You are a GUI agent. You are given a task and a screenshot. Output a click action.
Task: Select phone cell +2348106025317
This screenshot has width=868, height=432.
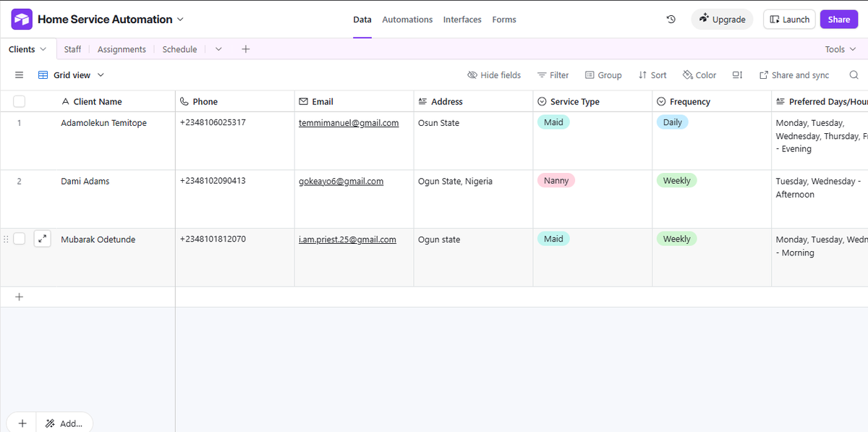235,141
